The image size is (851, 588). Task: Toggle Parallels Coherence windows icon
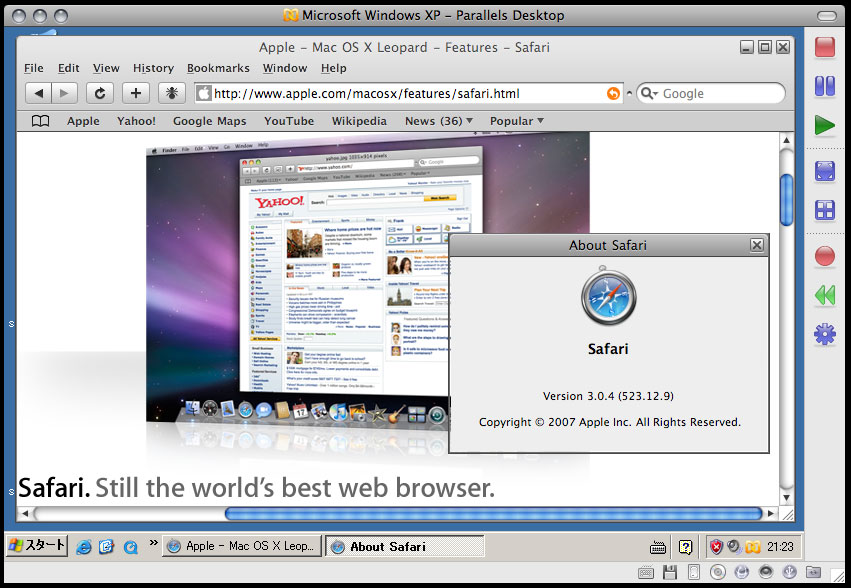point(824,210)
